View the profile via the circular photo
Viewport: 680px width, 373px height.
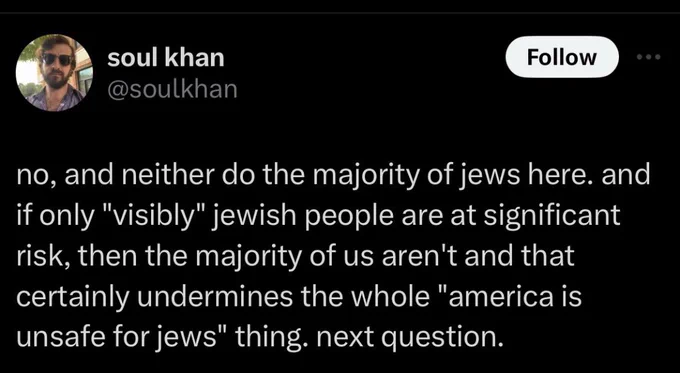[54, 72]
